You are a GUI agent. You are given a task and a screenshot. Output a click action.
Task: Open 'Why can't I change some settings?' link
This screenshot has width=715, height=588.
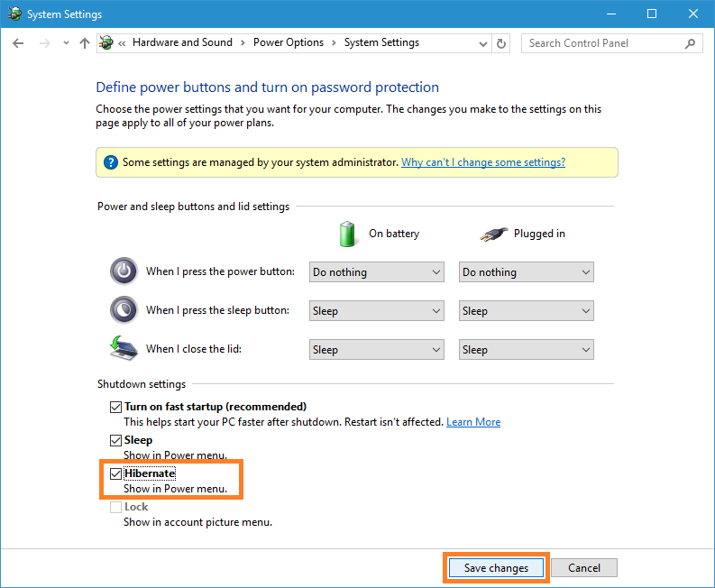483,162
